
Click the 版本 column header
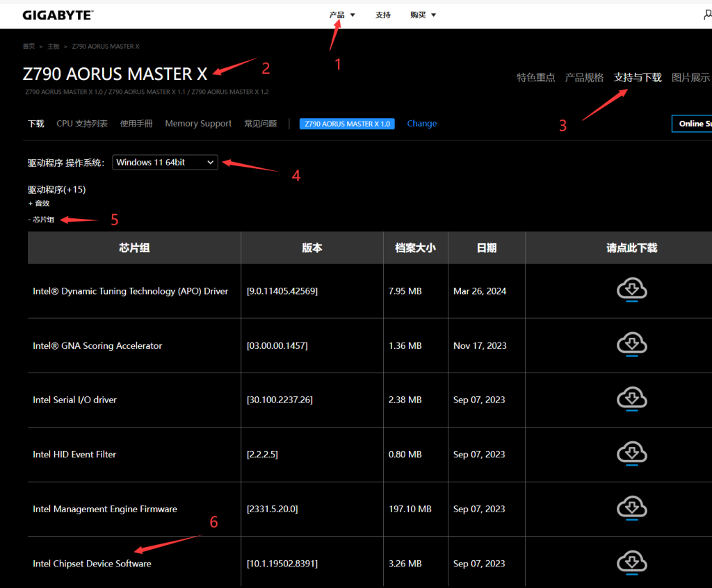[312, 248]
